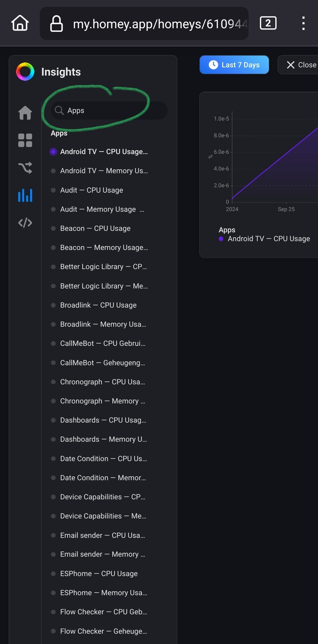Click purple Android TV legend dot

pyautogui.click(x=221, y=239)
